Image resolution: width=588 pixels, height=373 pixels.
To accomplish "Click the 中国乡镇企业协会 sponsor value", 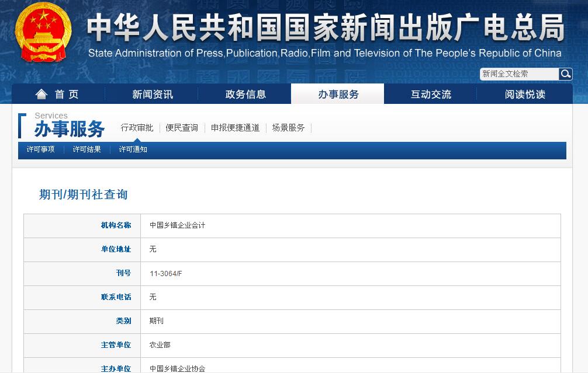I will tap(177, 368).
